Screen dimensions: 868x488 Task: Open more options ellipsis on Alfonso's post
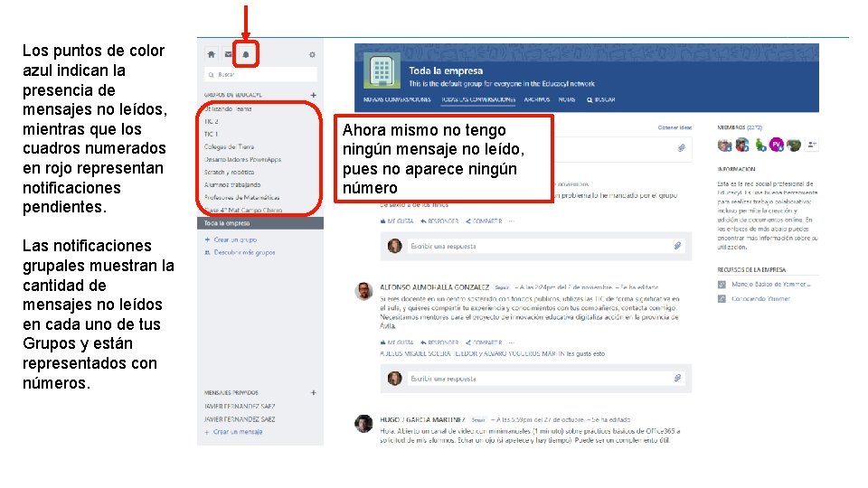tap(512, 343)
